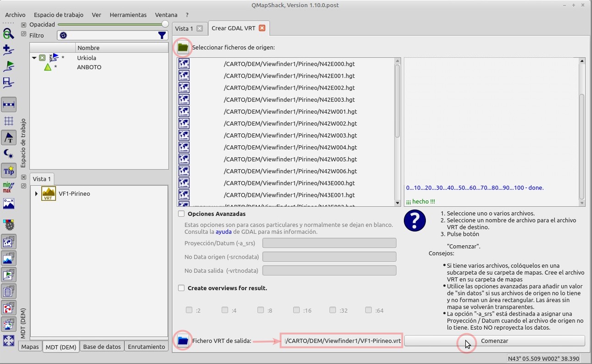Click the Comenzar button
592x364 pixels.
[494, 341]
